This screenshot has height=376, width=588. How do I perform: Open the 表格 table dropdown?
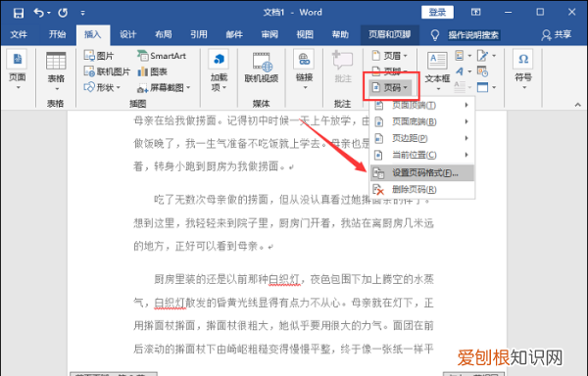(56, 71)
